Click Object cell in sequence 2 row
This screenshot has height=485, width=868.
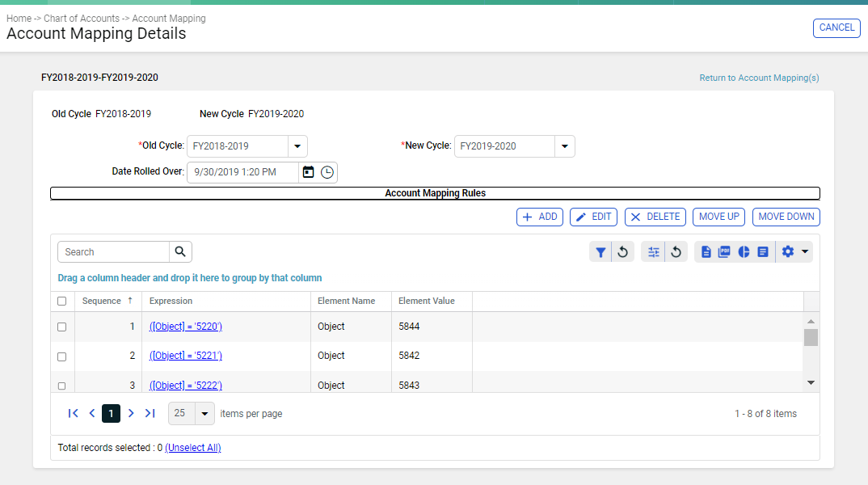coord(331,356)
